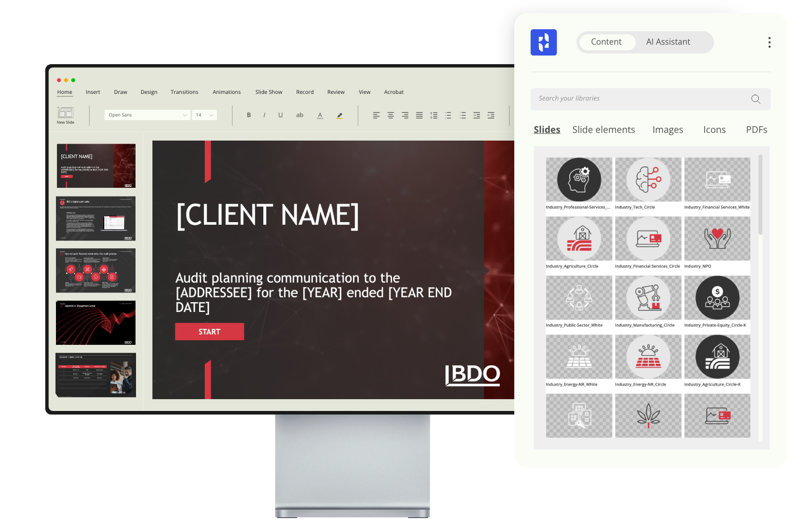Image resolution: width=812 pixels, height=530 pixels.
Task: Select the first [CLIENT NAME] slide thumbnail
Action: click(x=96, y=166)
